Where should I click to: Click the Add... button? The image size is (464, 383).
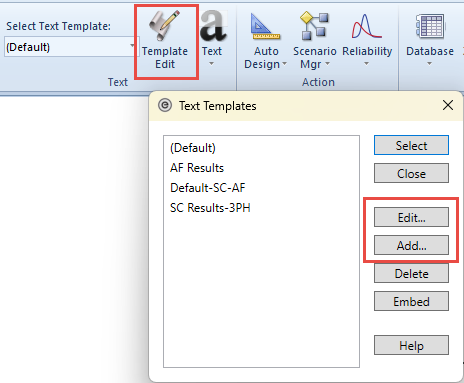click(411, 245)
